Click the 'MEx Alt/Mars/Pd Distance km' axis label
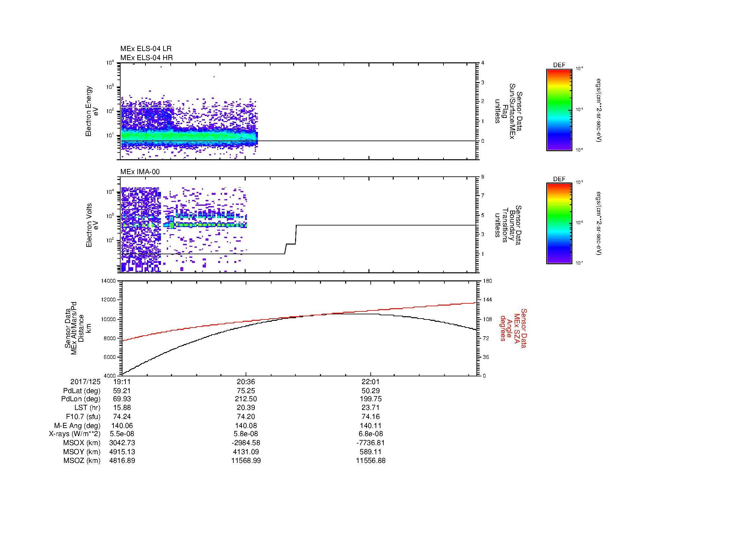The width and height of the screenshot is (756, 534). (x=78, y=328)
